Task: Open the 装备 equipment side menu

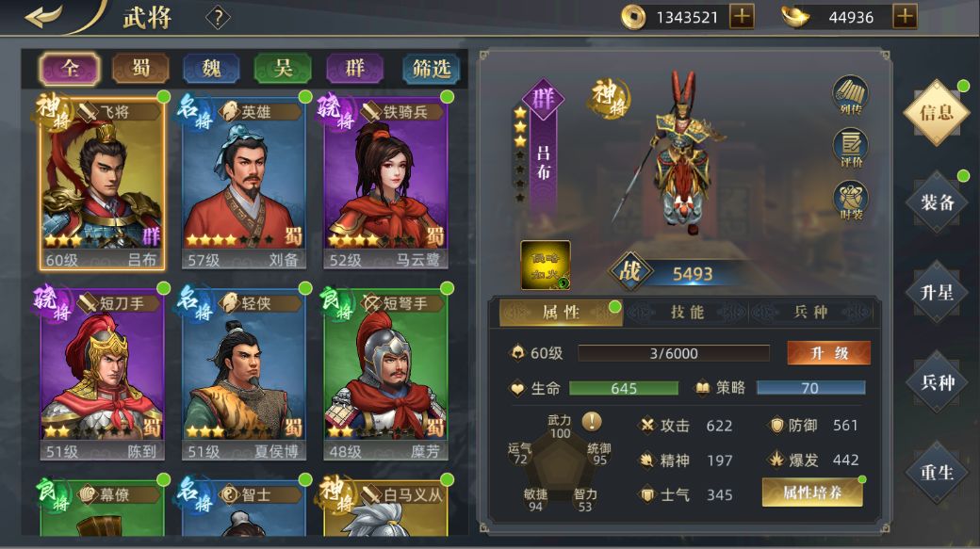Action: (x=937, y=202)
